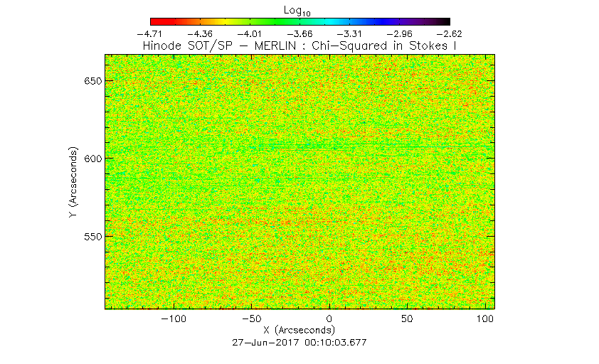Click the 0 tick on X axis
599x364 pixels.
[x=329, y=320]
